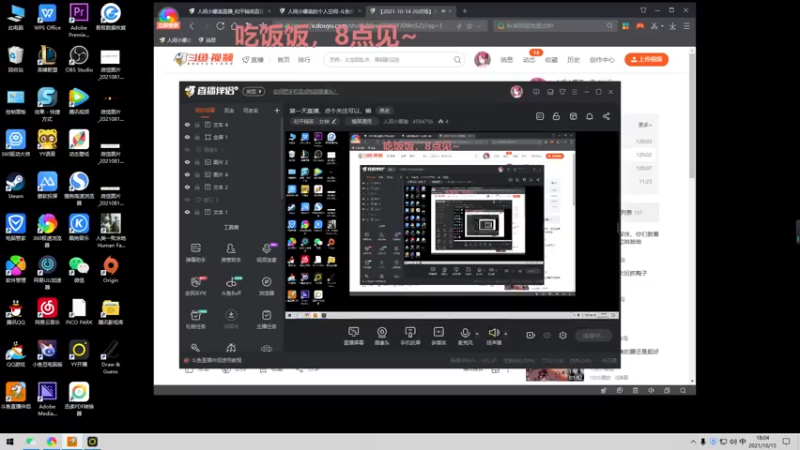The height and width of the screenshot is (450, 800).
Task: Click the go-live button at the streaming app's bottom right
Action: (593, 335)
